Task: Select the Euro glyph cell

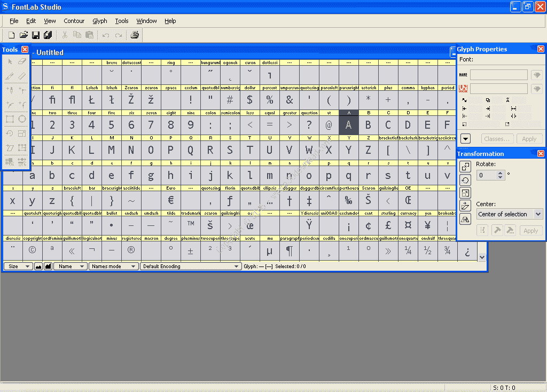Action: 171,198
